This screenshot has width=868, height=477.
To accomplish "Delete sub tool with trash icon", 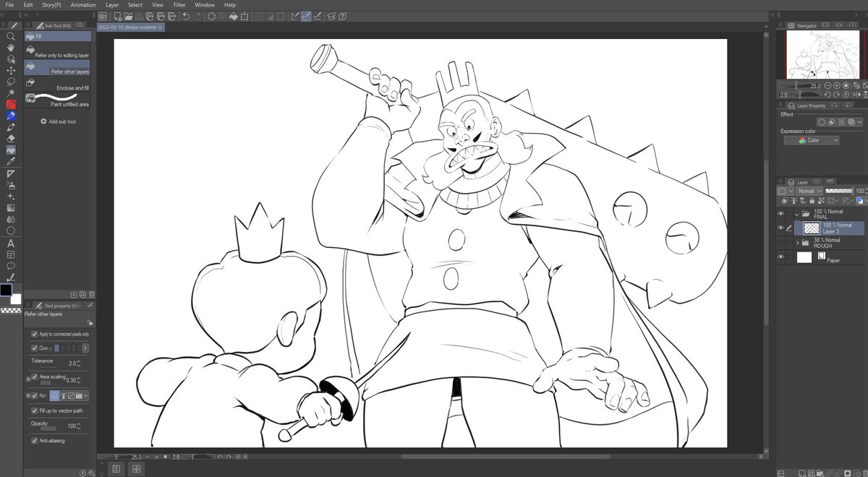I will [x=92, y=295].
